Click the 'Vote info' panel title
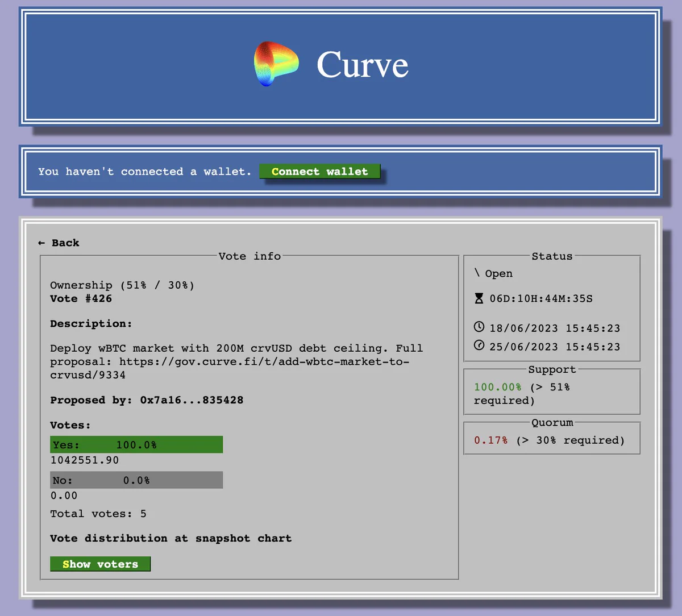This screenshot has width=682, height=616. [x=249, y=256]
